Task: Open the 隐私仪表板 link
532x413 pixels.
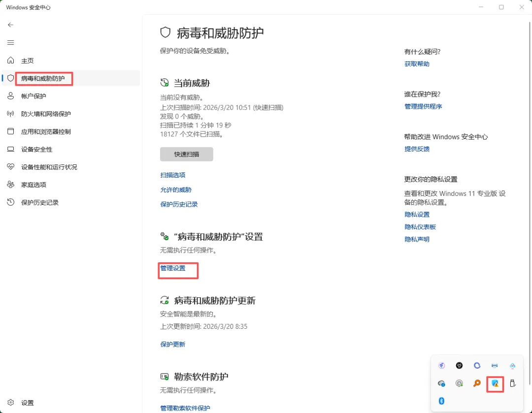Action: point(420,227)
